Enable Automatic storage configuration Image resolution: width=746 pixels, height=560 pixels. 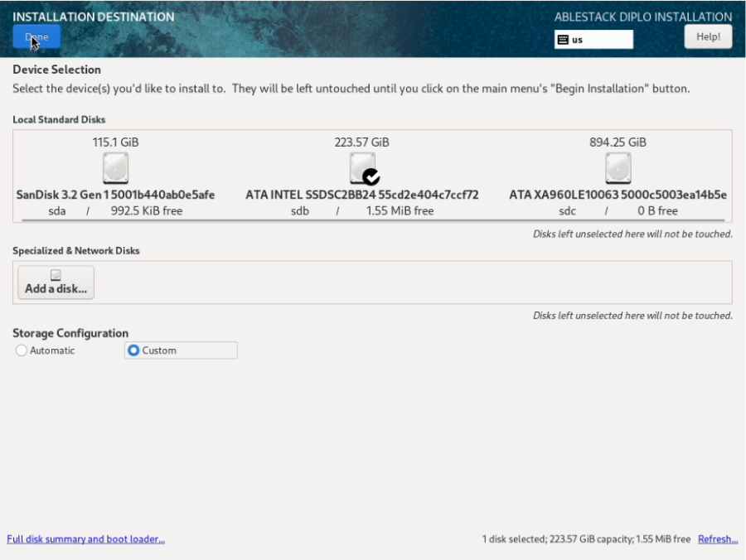pyautogui.click(x=21, y=350)
